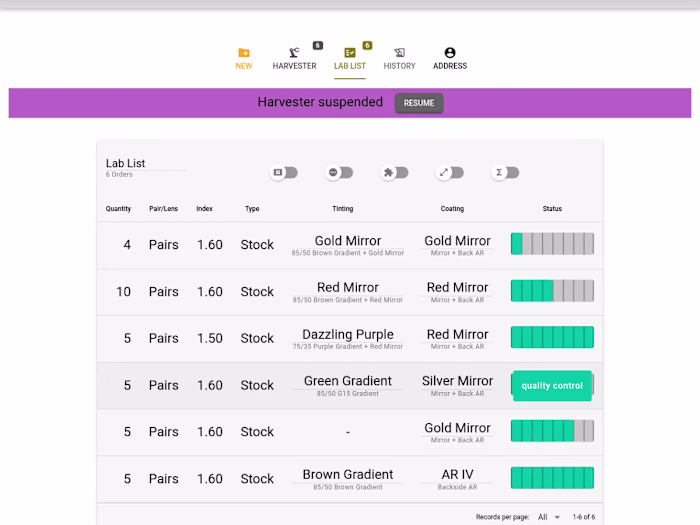Click the 1-6 of 6 pagination text
Image resolution: width=700 pixels, height=525 pixels.
pos(584,517)
